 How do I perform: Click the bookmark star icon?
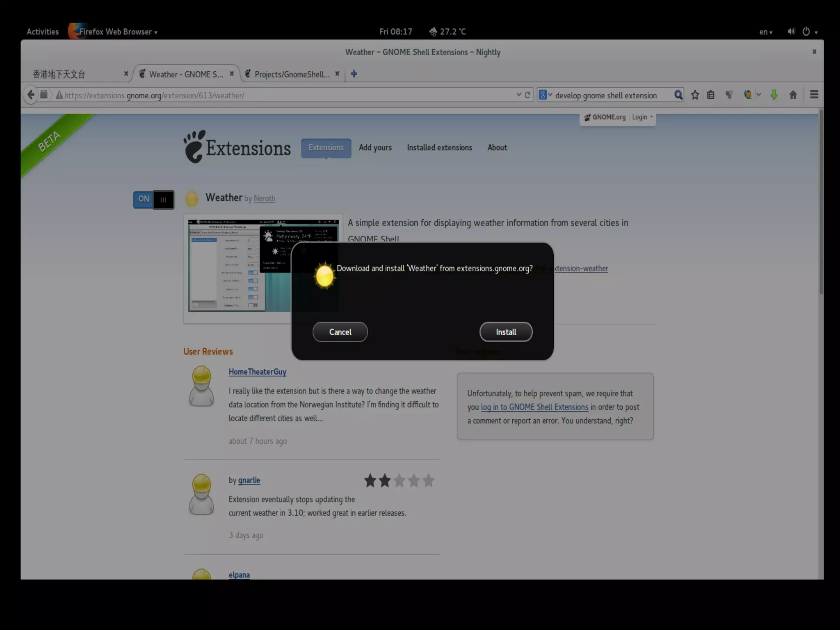pos(695,95)
